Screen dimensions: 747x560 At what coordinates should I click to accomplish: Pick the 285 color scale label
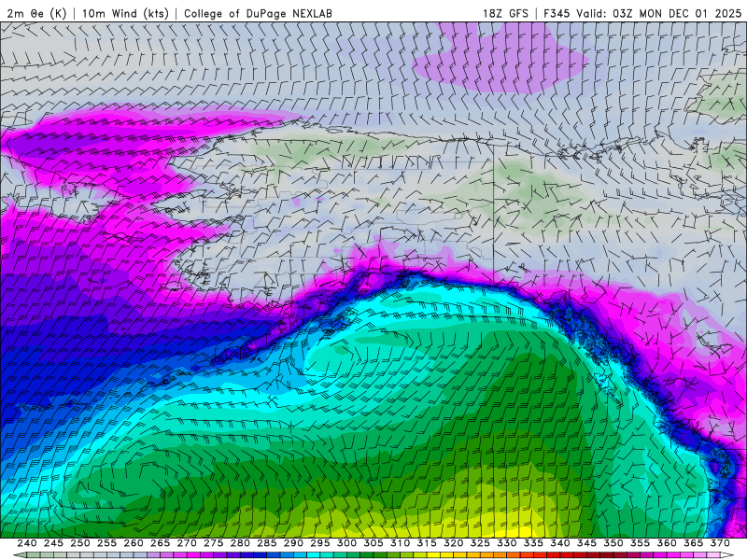pyautogui.click(x=267, y=543)
